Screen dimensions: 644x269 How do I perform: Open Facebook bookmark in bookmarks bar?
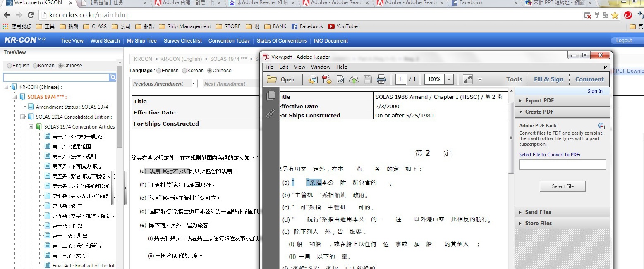[307, 26]
